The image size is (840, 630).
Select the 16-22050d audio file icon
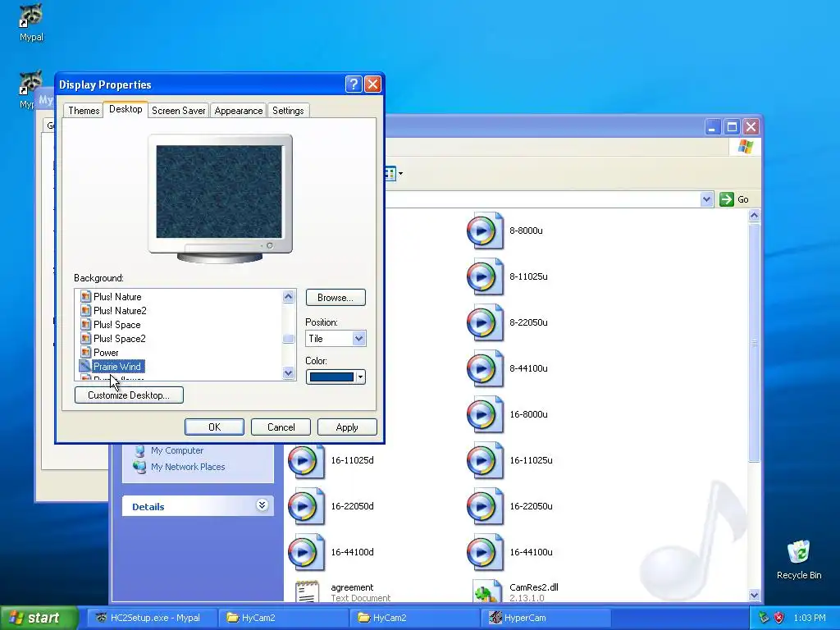click(x=306, y=506)
